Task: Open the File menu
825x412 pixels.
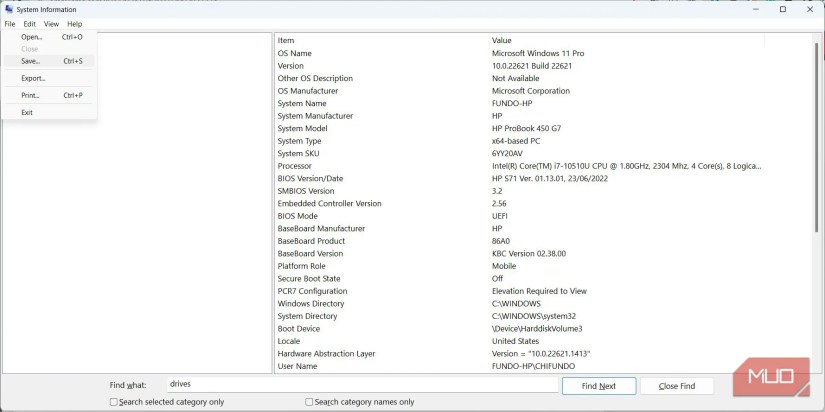Action: tap(10, 24)
